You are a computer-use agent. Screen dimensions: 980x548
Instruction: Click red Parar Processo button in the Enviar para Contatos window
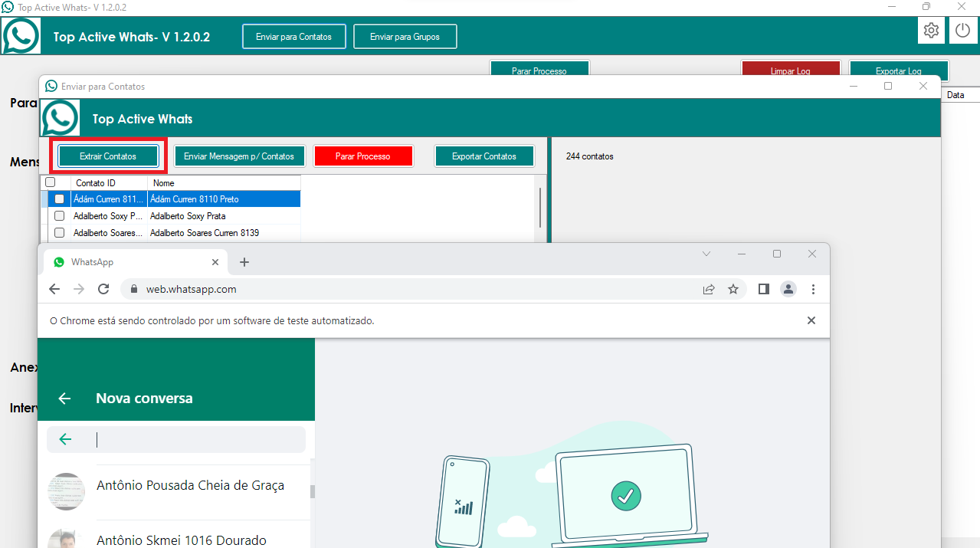(363, 156)
